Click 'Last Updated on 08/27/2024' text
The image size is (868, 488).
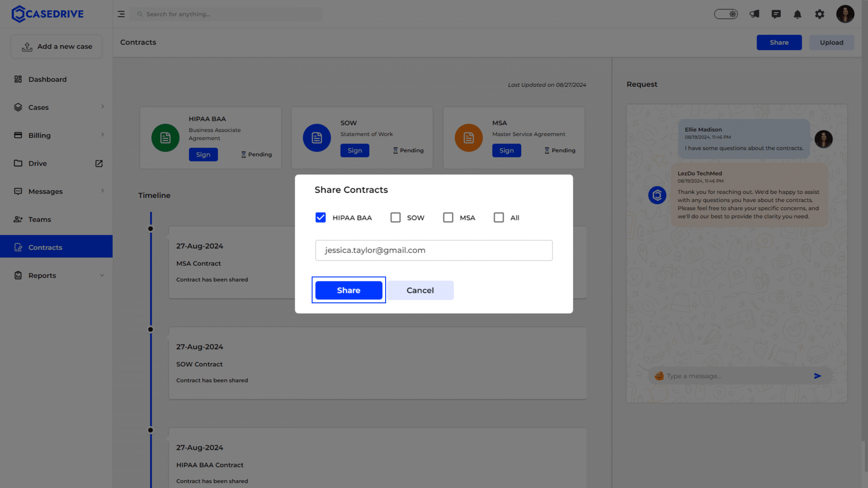pyautogui.click(x=547, y=85)
